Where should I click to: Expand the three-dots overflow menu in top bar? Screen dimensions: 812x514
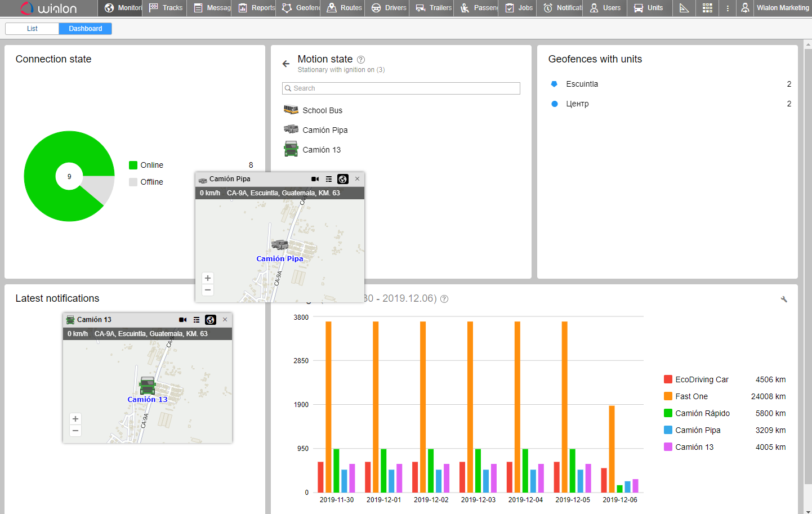point(728,8)
